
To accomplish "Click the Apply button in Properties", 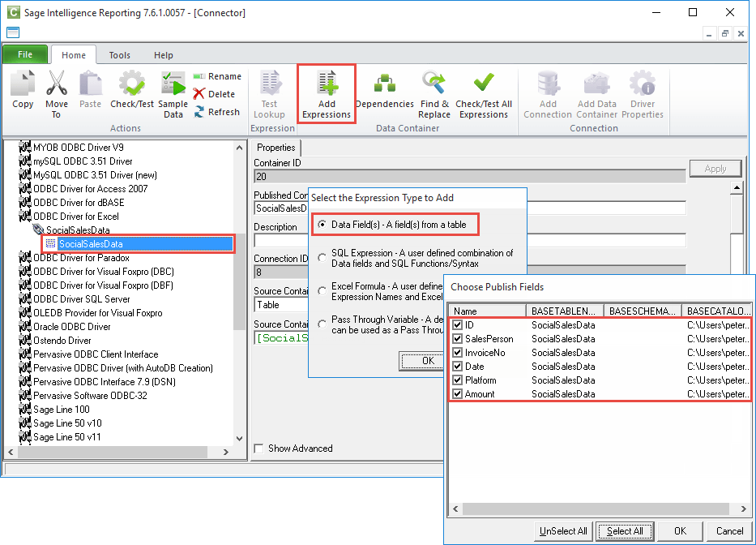I will [715, 169].
